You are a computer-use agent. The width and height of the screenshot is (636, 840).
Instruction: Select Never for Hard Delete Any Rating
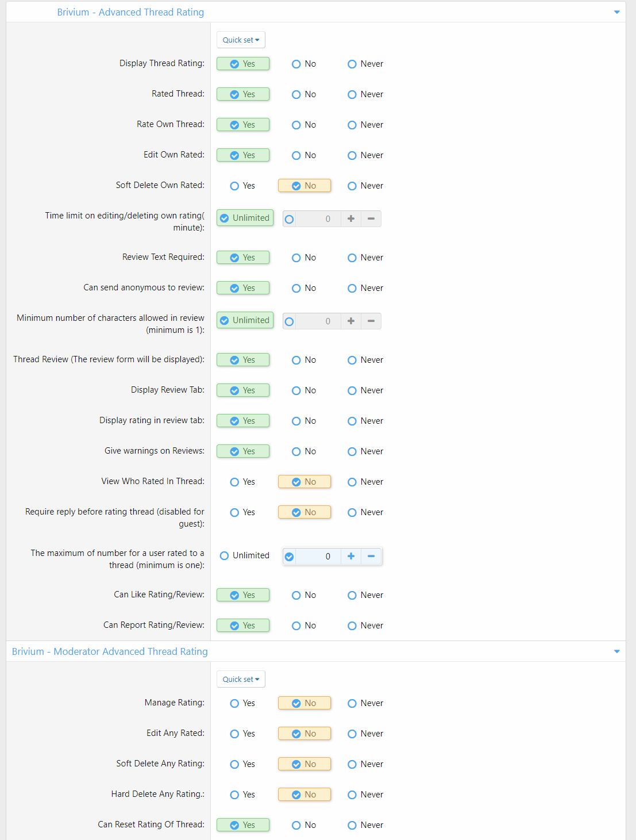(x=365, y=795)
